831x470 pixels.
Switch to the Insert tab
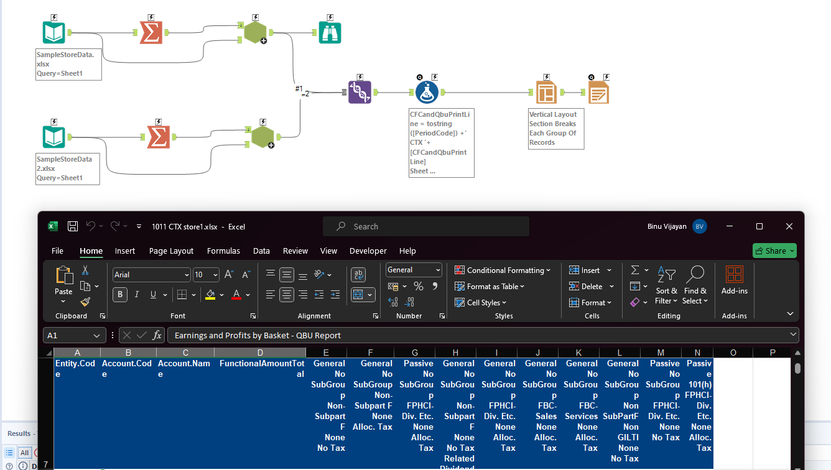[x=125, y=251]
